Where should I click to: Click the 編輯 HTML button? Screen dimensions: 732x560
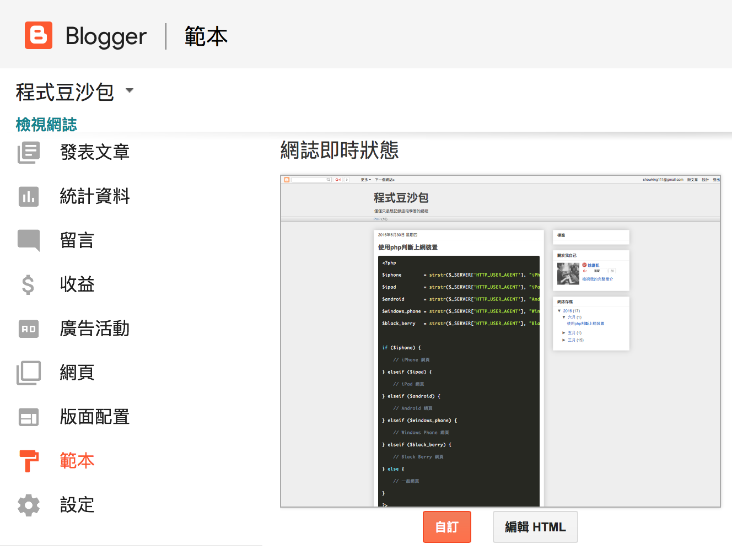pos(535,527)
